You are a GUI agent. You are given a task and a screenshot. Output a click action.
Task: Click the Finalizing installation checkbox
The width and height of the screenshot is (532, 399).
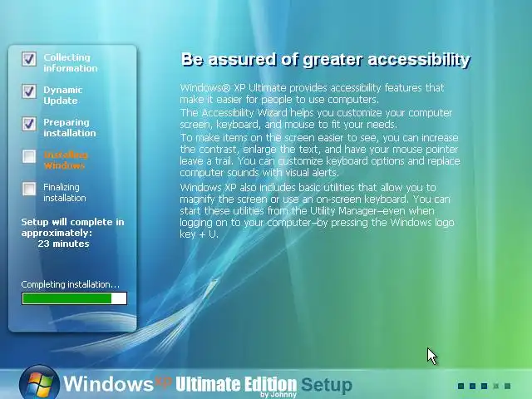point(29,189)
